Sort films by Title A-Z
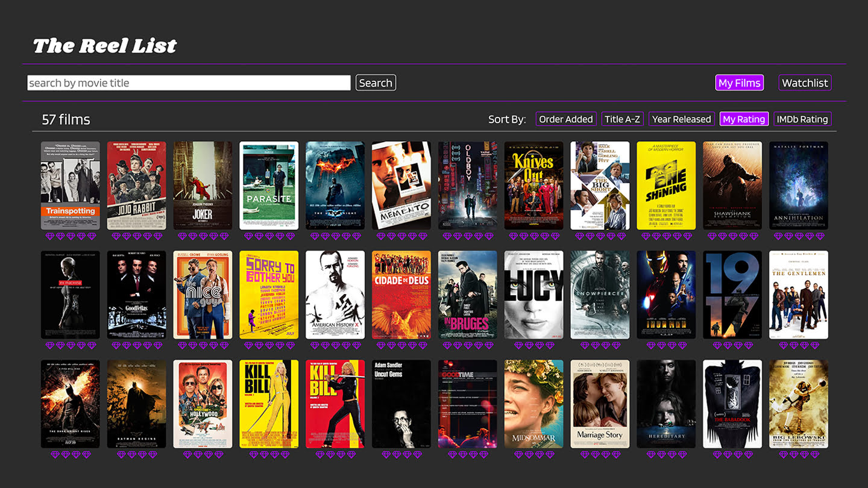The width and height of the screenshot is (868, 488). click(623, 119)
